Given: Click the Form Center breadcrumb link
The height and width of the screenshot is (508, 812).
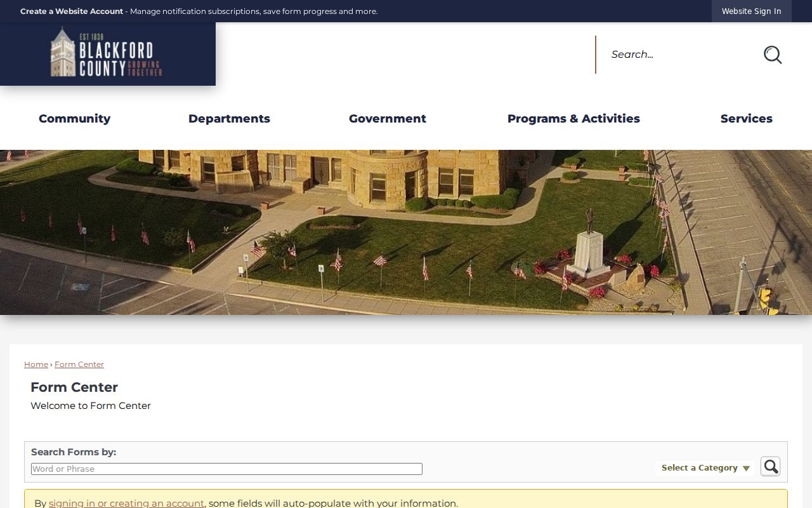Looking at the screenshot, I should [79, 364].
